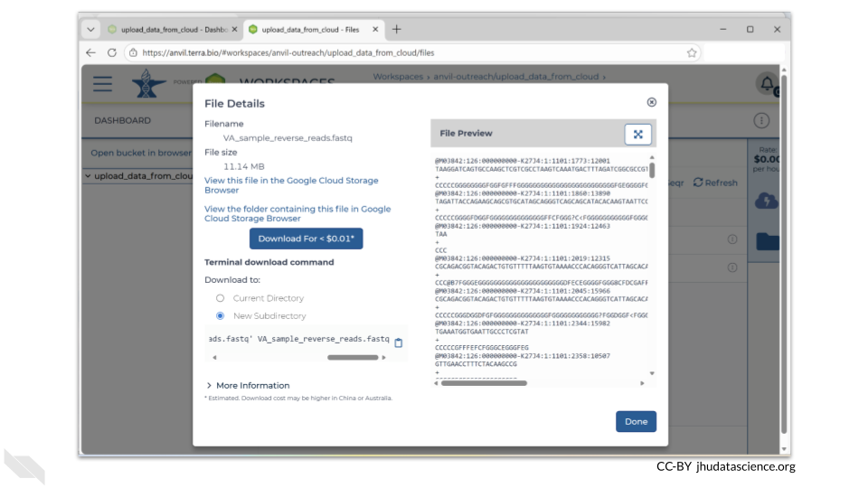Click the page vertical scrollbar

(x=784, y=255)
